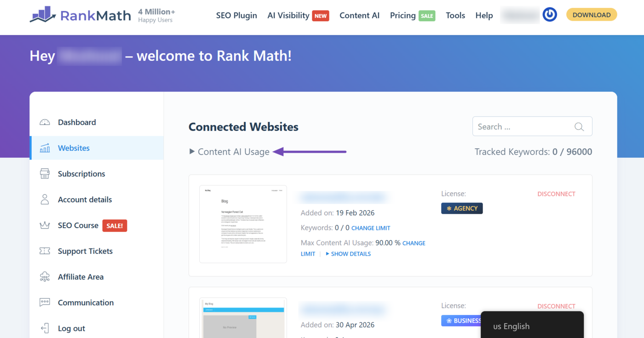Click the yellow DOWNLOAD button
644x338 pixels.
click(592, 15)
